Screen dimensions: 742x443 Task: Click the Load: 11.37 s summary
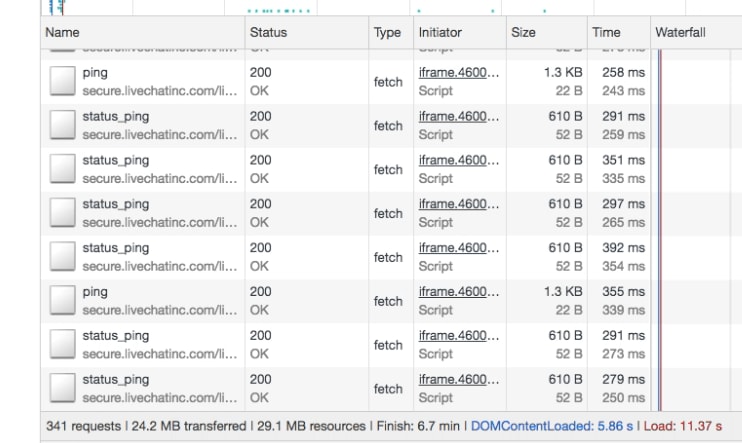tap(683, 426)
